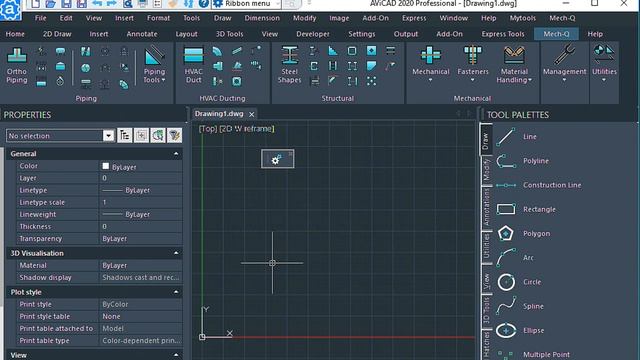The image size is (640, 360).
Task: Open the No selection combo box
Action: [60, 136]
